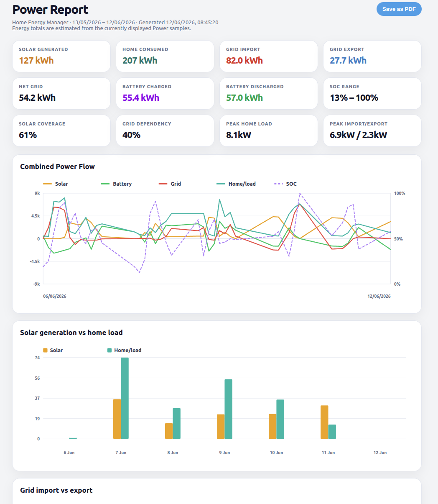Toggle Solar bars in Solar generation vs home load legend
Viewport: 438px width, 504px height.
click(53, 350)
